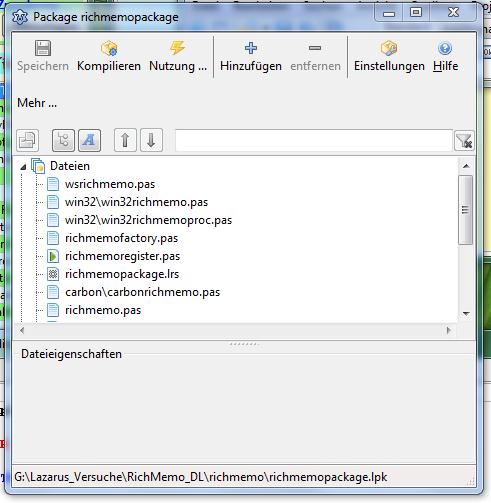The width and height of the screenshot is (491, 503).
Task: Open the Nutzung lightning menu
Action: pyautogui.click(x=178, y=56)
